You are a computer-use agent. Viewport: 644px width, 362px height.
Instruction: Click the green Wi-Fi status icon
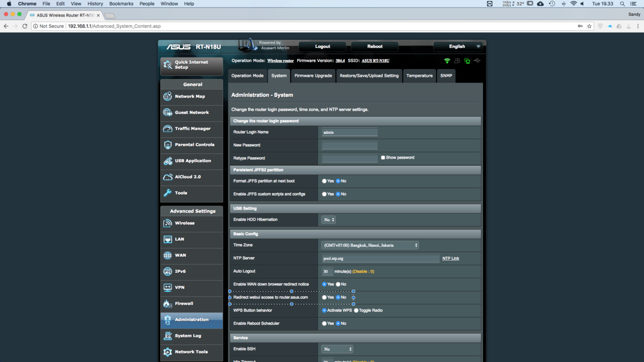click(x=447, y=61)
